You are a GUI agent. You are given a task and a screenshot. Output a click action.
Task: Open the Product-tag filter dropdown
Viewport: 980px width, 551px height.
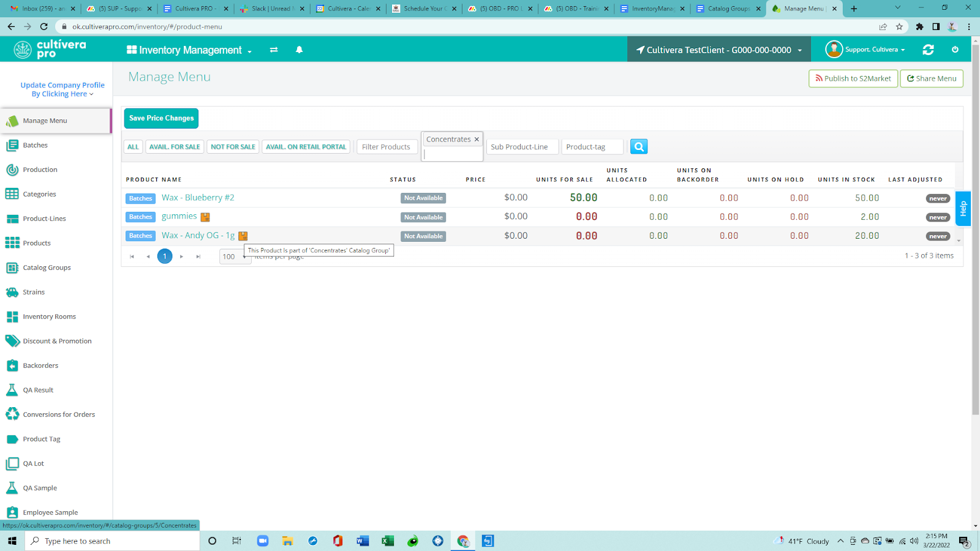tap(592, 147)
